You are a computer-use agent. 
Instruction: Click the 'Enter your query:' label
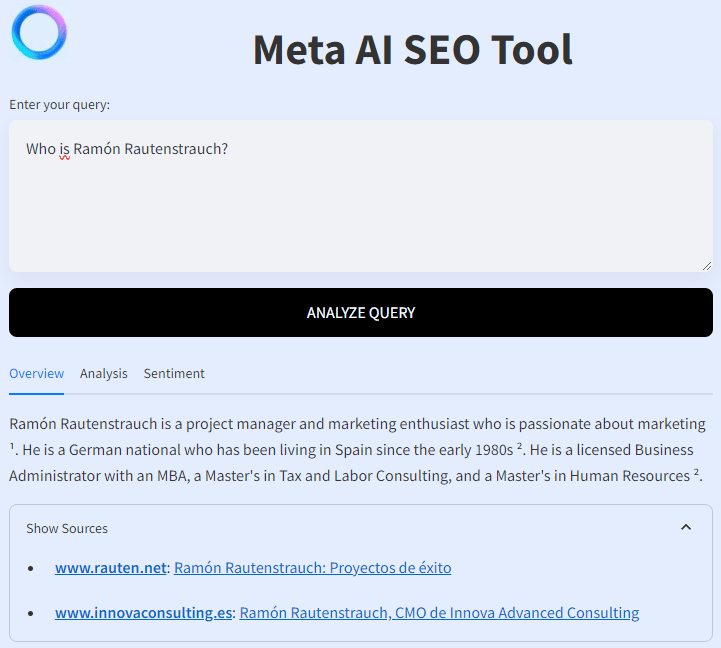59,105
